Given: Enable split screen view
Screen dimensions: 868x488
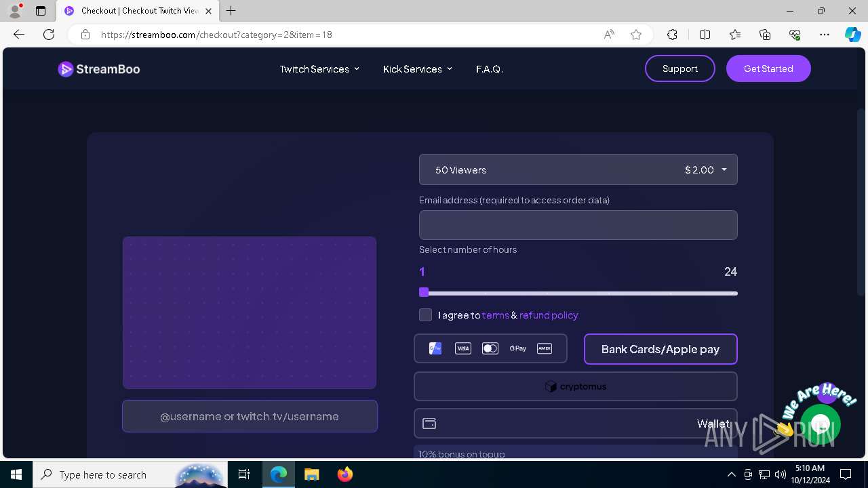Looking at the screenshot, I should 705,35.
